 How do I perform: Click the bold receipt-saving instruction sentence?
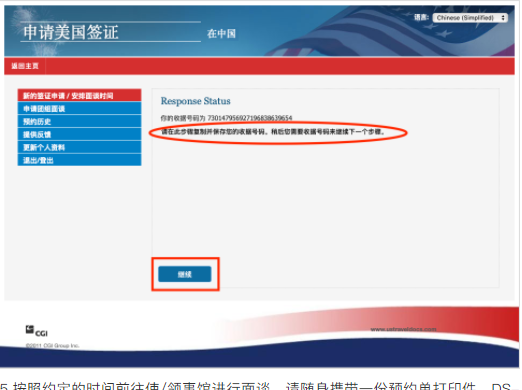[x=273, y=132]
